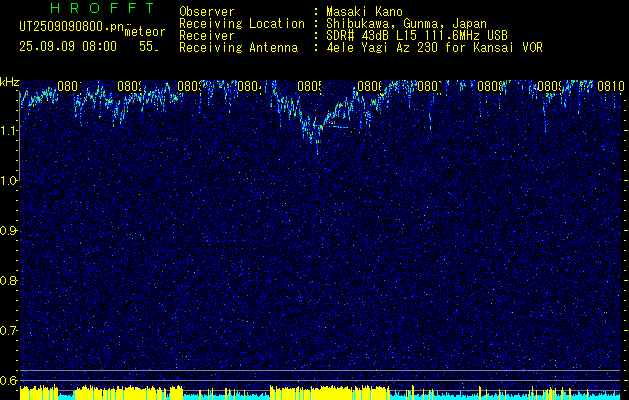Click the date 25.09.09 08:00 text

click(x=68, y=46)
